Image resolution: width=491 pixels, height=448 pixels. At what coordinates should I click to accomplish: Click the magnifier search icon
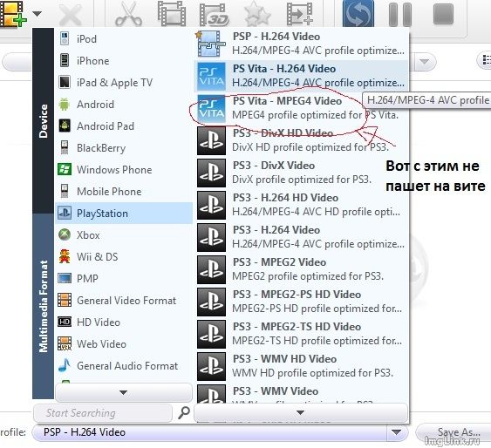pos(184,412)
